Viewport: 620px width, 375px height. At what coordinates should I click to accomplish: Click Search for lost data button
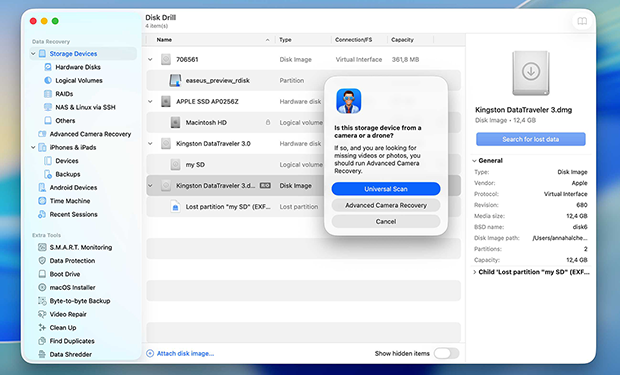(531, 139)
